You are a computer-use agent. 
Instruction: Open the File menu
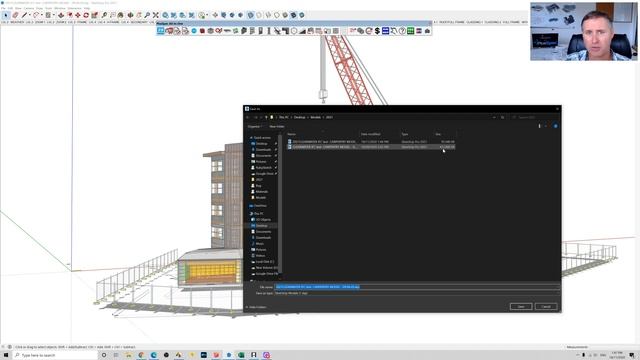[x=4, y=8]
